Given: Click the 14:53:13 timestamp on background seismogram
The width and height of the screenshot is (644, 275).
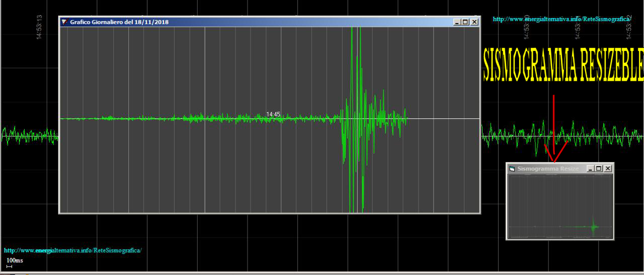Looking at the screenshot, I should (x=39, y=27).
